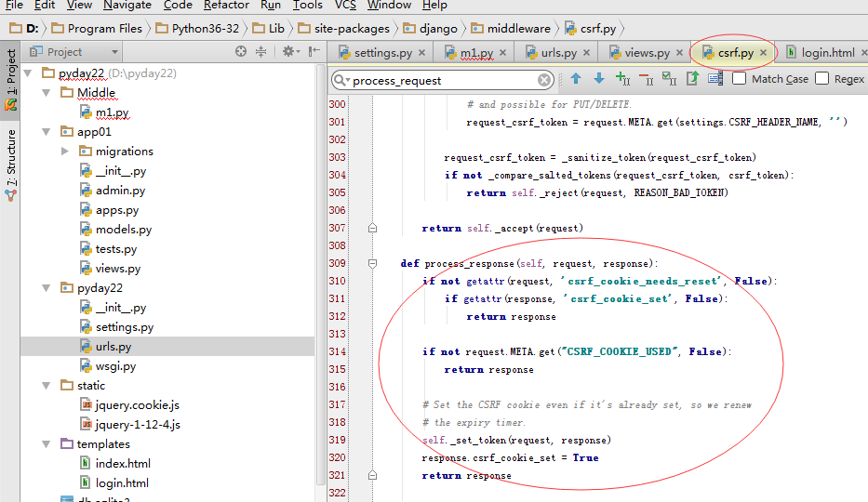Click the collapse all icon in Project panel
This screenshot has height=502, width=868.
(261, 52)
